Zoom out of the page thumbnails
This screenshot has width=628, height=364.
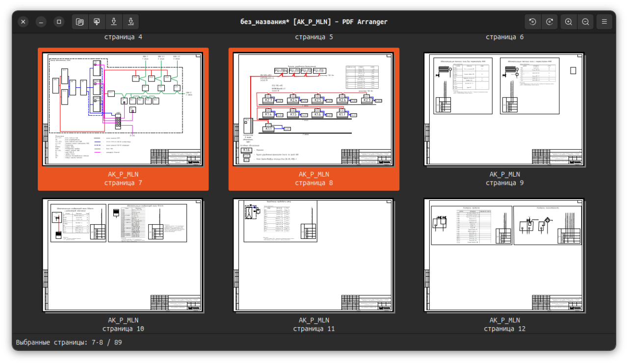point(585,22)
